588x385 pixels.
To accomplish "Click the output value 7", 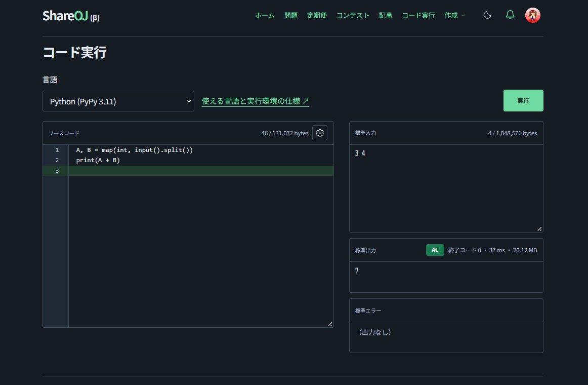I will [x=357, y=271].
